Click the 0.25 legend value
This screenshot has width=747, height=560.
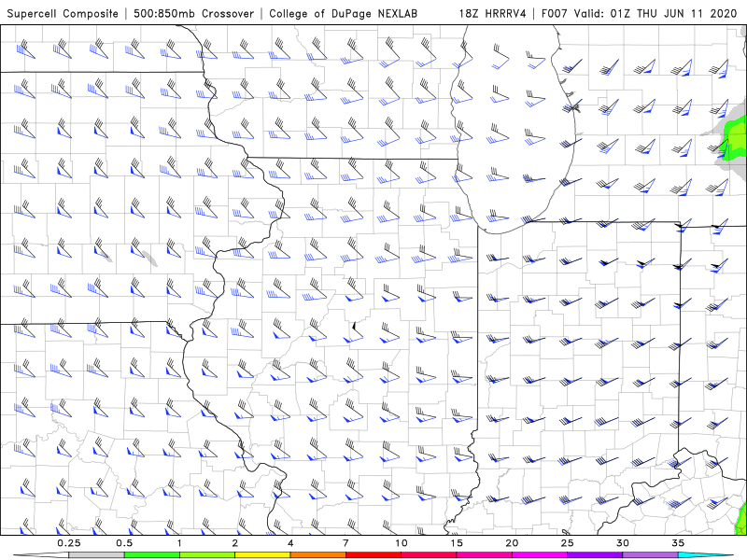tap(68, 543)
